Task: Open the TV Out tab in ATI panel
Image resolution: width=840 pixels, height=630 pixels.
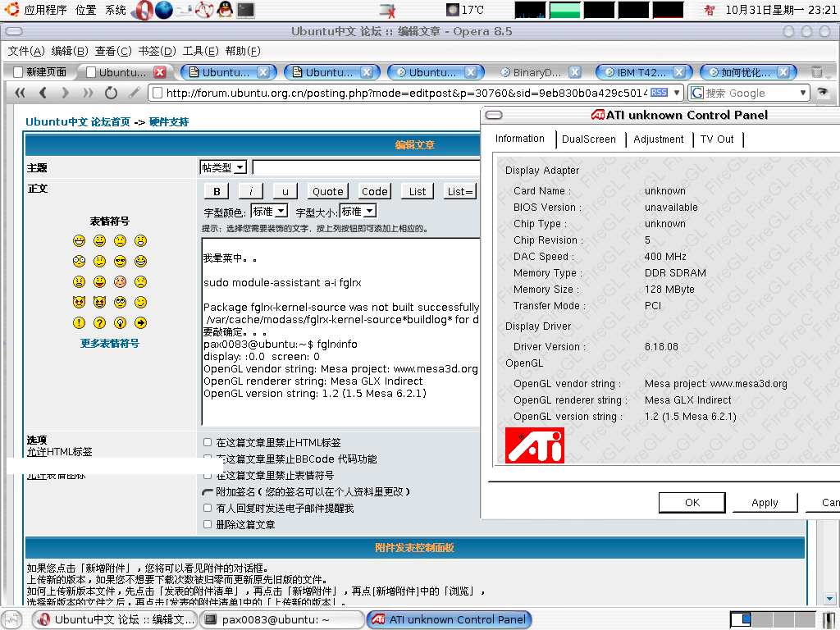Action: pos(717,139)
